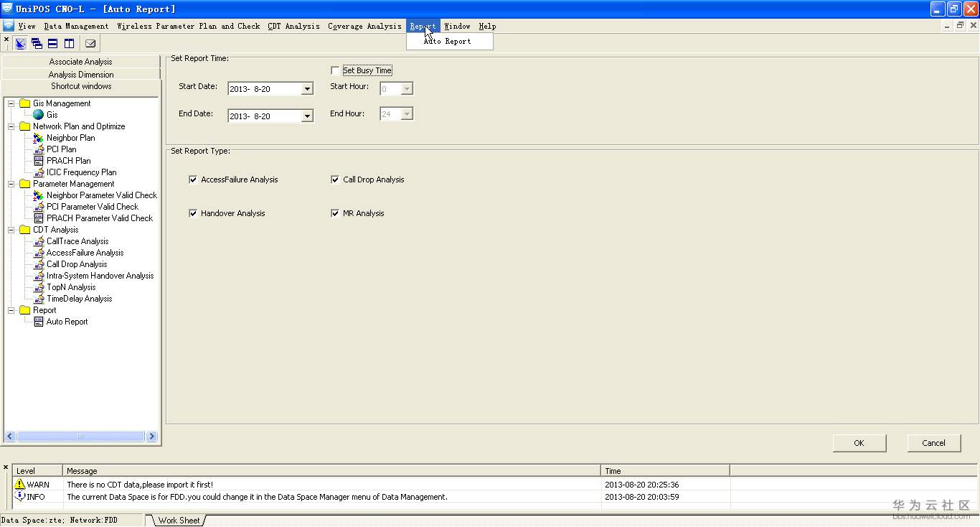Click the PRACH Plan item icon
980x527 pixels.
pyautogui.click(x=39, y=161)
